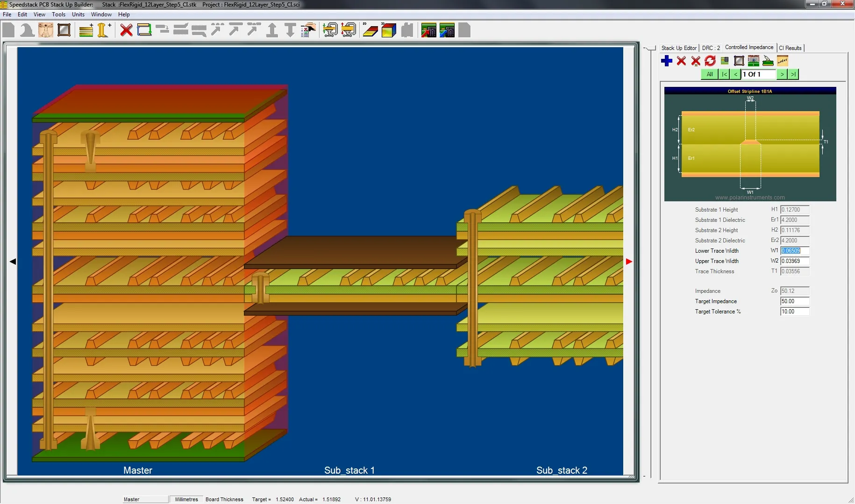Click the red X delete structure icon
855x504 pixels.
click(681, 61)
